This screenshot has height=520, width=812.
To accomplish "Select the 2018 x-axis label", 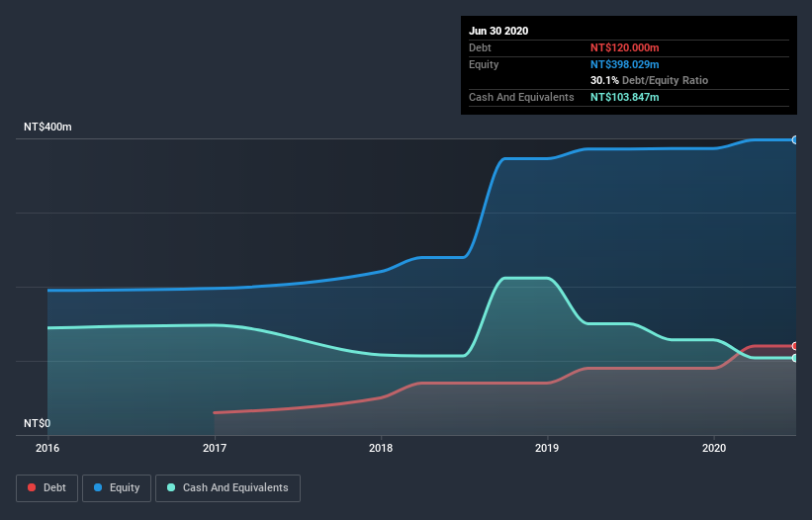I will [x=381, y=448].
